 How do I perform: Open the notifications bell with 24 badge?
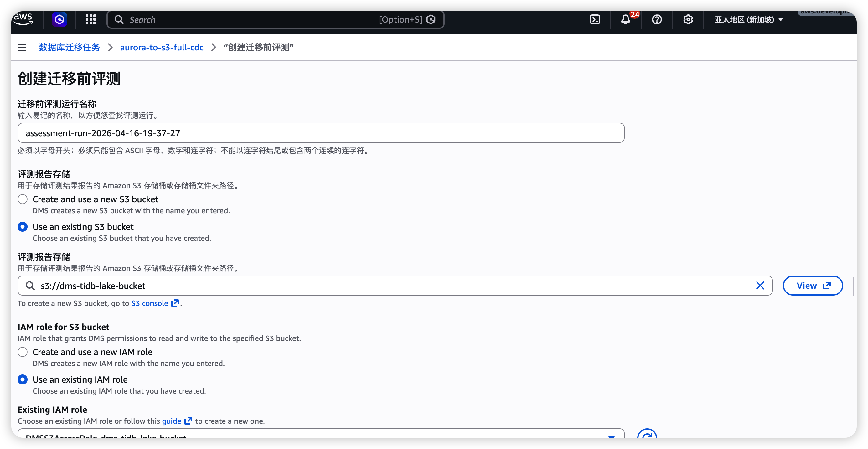pos(626,19)
